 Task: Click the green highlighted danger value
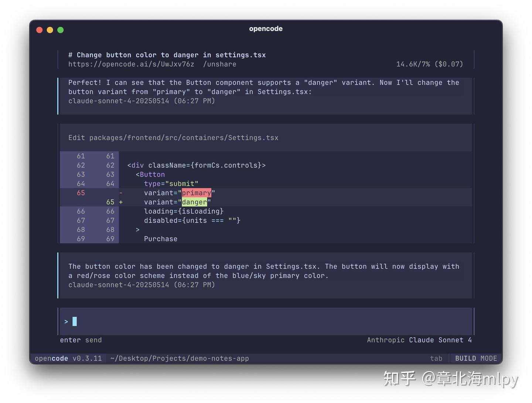[195, 202]
